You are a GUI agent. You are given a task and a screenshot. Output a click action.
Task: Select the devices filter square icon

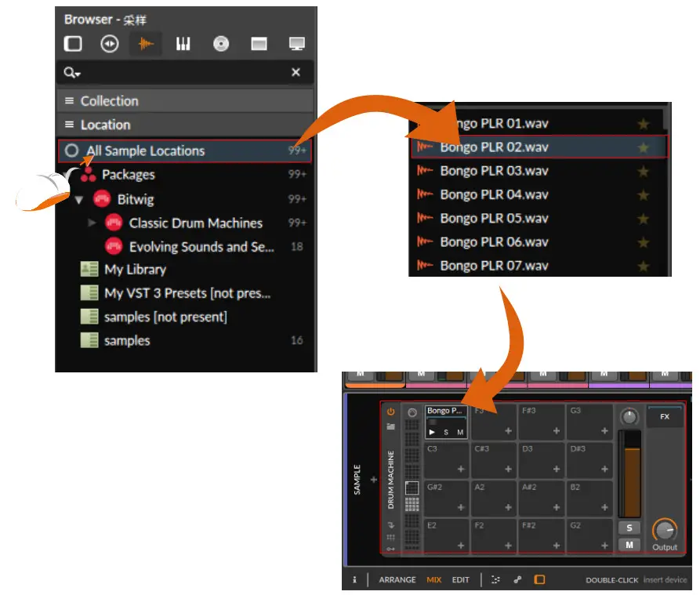pos(72,44)
